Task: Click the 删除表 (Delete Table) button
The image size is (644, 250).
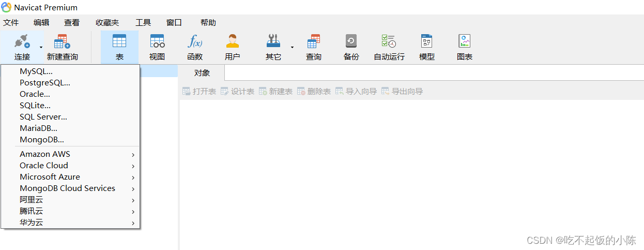Action: [314, 91]
